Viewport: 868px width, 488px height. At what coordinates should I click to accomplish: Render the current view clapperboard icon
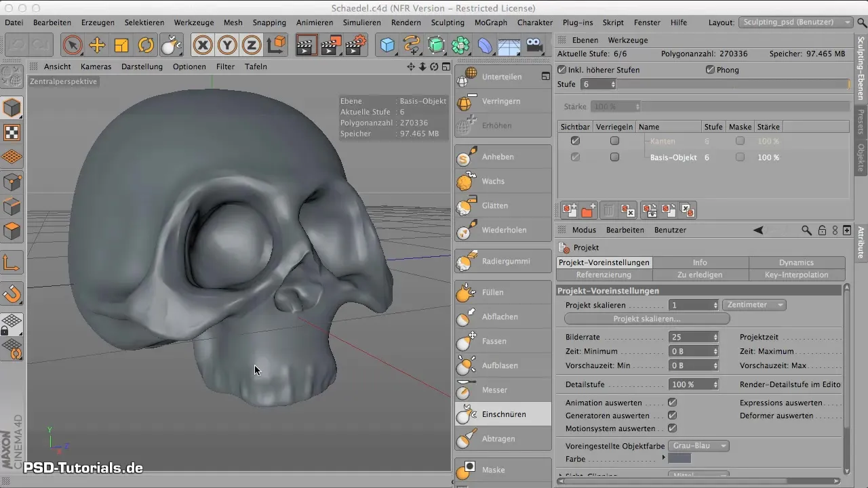pos(307,45)
